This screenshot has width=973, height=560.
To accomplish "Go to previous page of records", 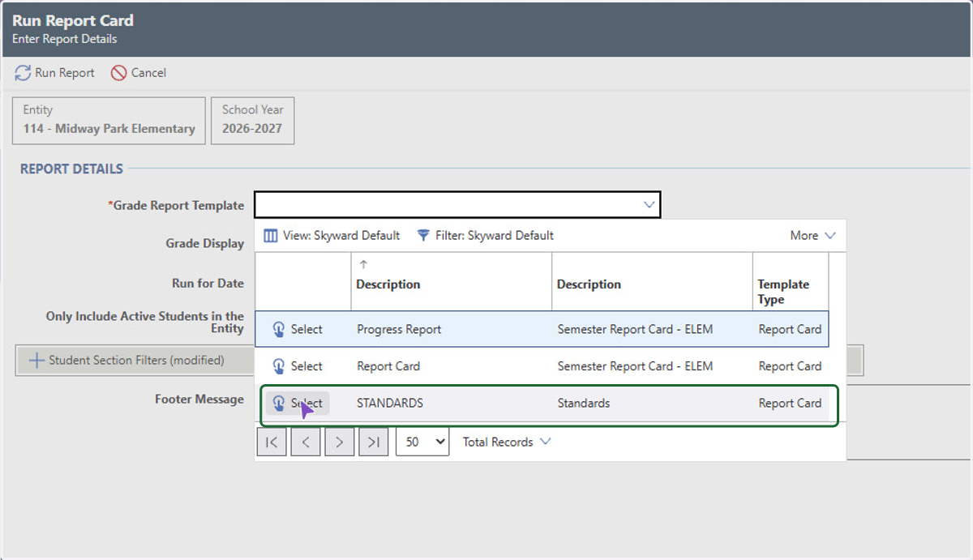I will point(306,442).
